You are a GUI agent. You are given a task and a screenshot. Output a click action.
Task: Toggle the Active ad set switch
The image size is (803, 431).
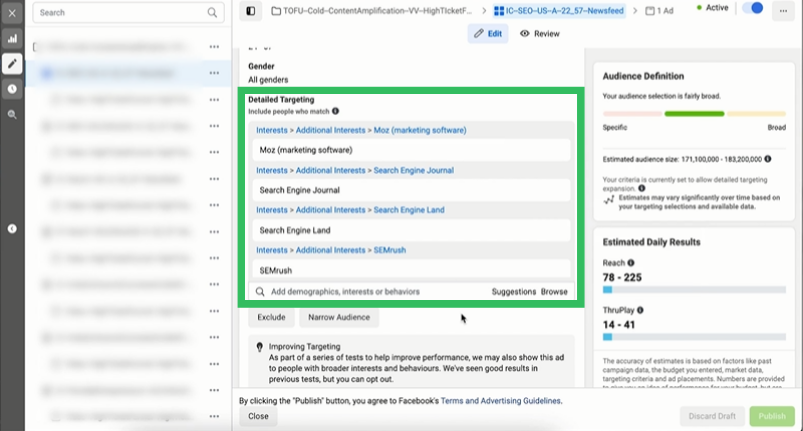(x=752, y=8)
